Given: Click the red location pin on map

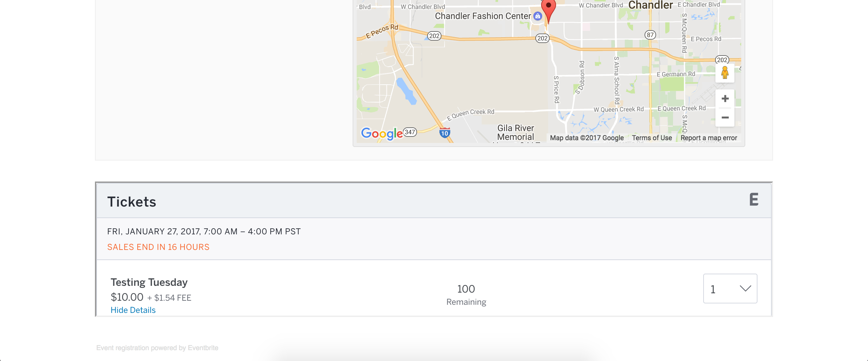Looking at the screenshot, I should [548, 8].
